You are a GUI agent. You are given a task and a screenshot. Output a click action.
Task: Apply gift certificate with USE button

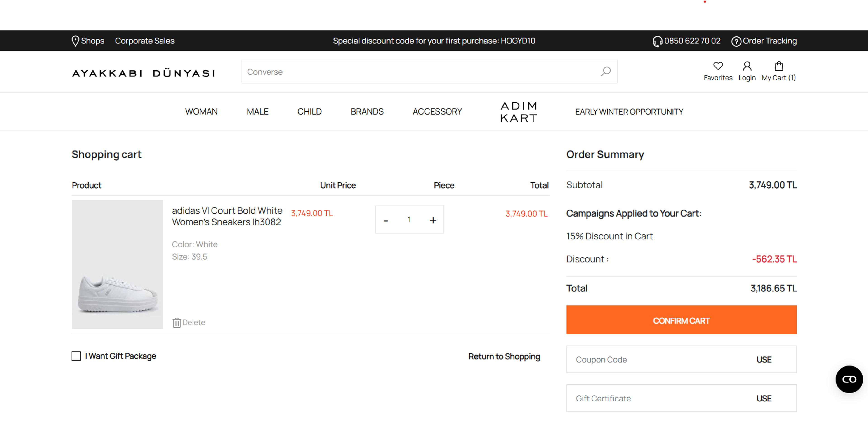click(764, 398)
